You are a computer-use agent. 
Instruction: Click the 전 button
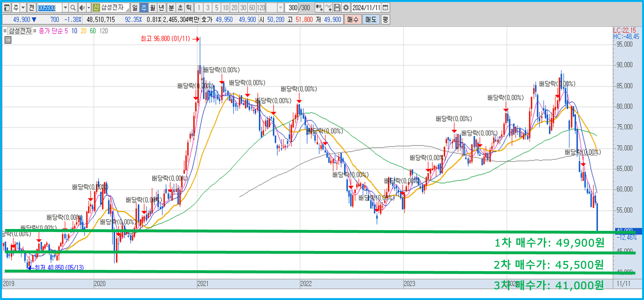click(31, 7)
